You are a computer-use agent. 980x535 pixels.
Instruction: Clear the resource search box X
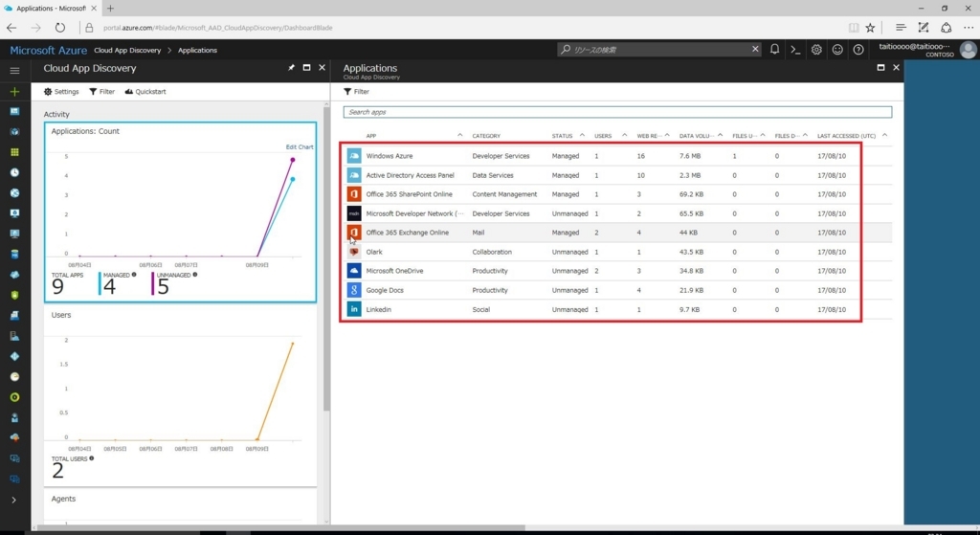click(x=755, y=49)
